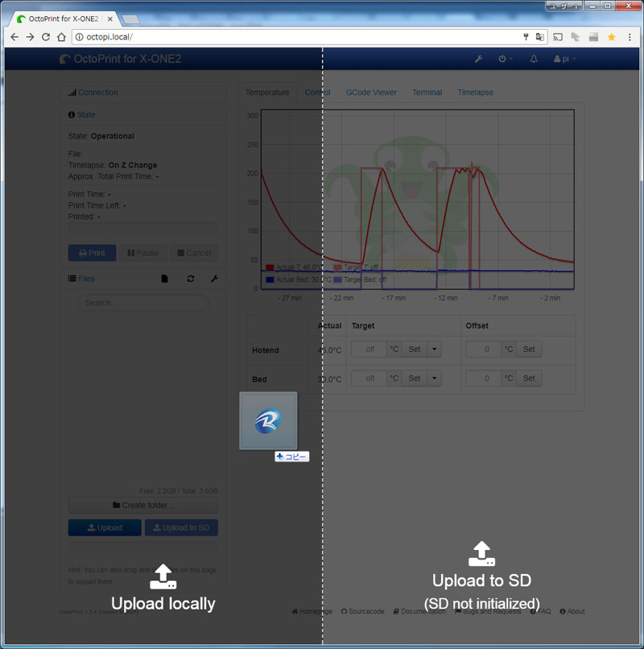Set the Hotend offset value
The width and height of the screenshot is (644, 649).
pyautogui.click(x=529, y=349)
